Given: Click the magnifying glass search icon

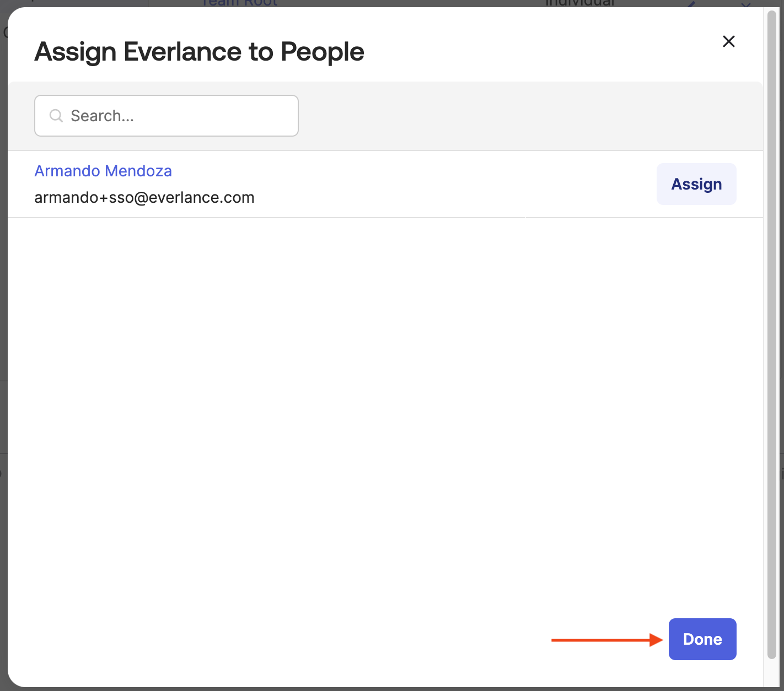Looking at the screenshot, I should tap(56, 116).
